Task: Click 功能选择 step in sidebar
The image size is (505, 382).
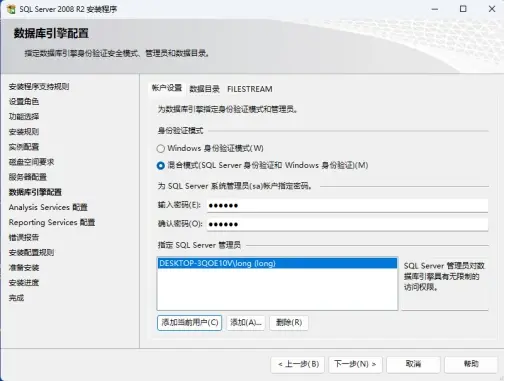Action: [24, 117]
